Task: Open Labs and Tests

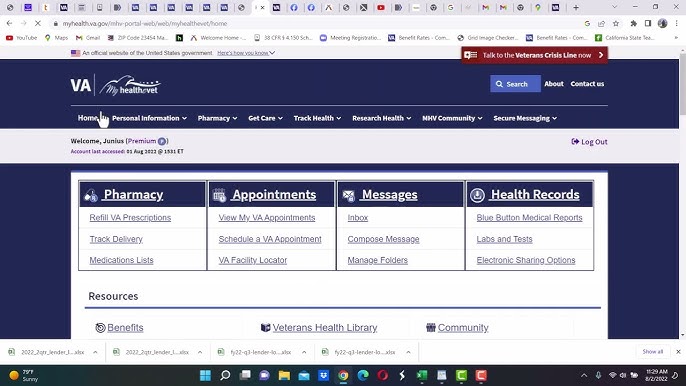Action: (504, 239)
